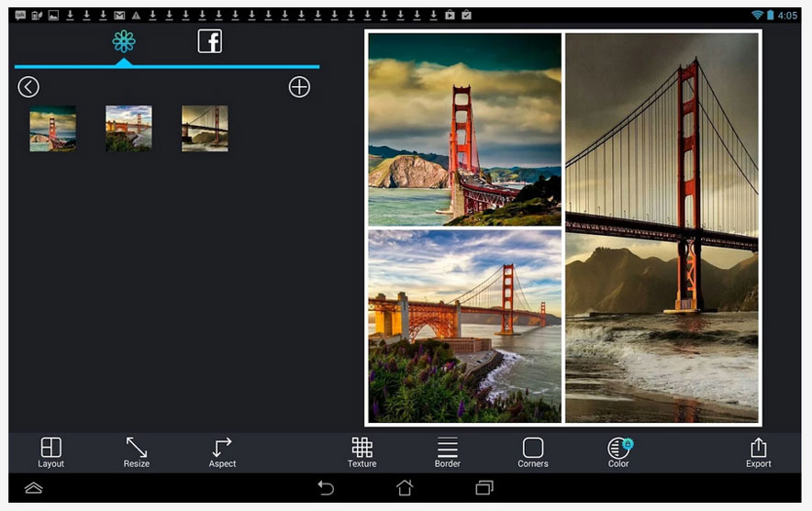This screenshot has height=511, width=812.
Task: Tap the battery status icon
Action: pos(770,15)
